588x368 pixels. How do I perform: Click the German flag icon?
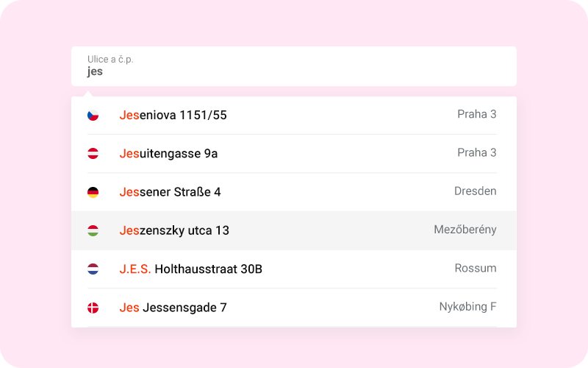[x=93, y=192]
